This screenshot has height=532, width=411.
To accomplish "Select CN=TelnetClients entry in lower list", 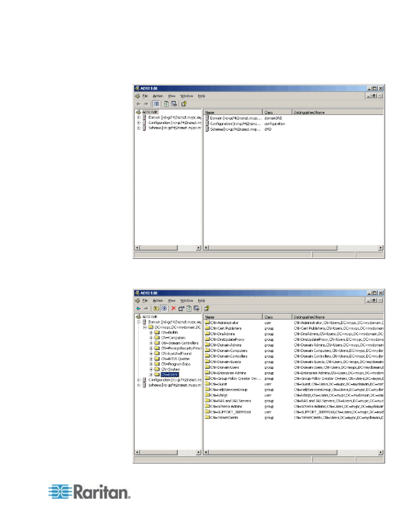I will pos(224,417).
